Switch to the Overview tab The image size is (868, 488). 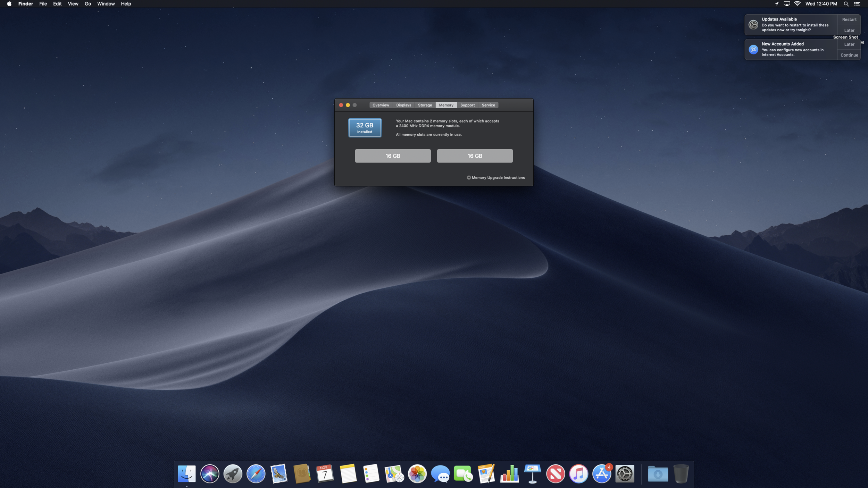point(381,105)
